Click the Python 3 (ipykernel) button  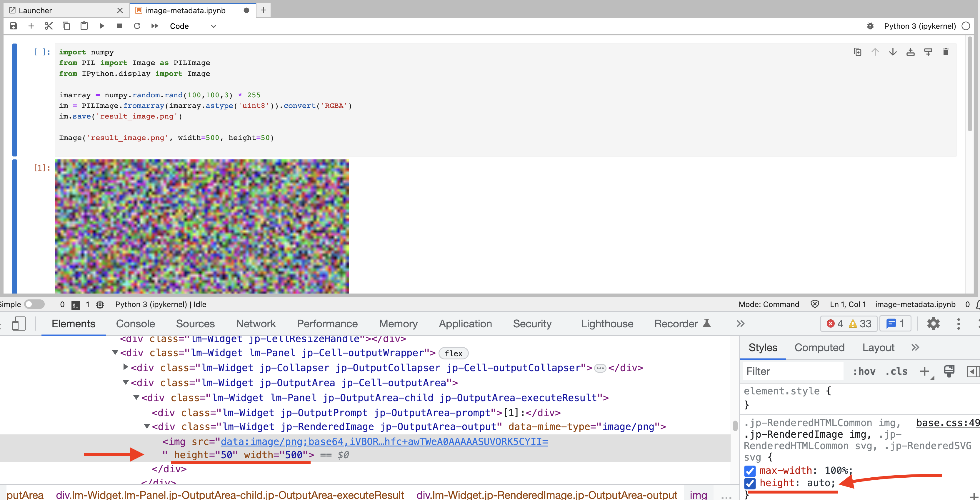pos(920,26)
